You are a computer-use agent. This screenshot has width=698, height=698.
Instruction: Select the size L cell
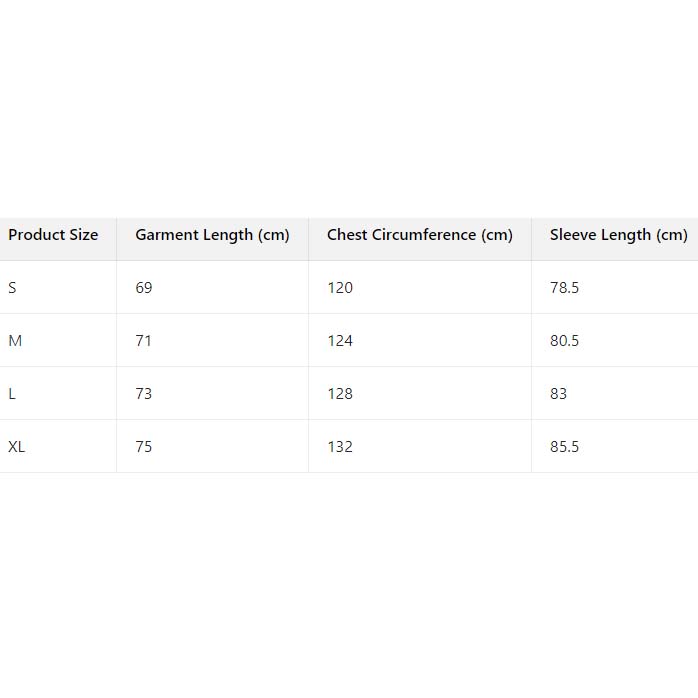pyautogui.click(x=12, y=394)
